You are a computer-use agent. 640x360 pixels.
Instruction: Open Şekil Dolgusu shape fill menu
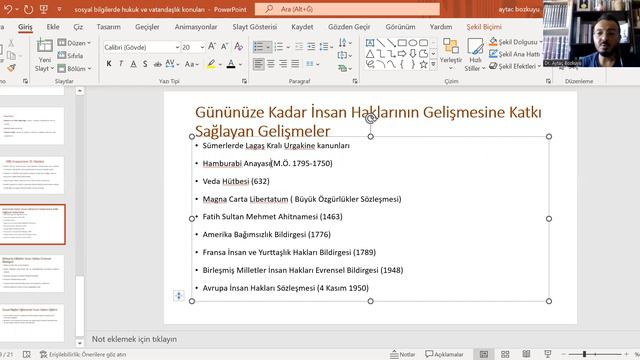[516, 42]
